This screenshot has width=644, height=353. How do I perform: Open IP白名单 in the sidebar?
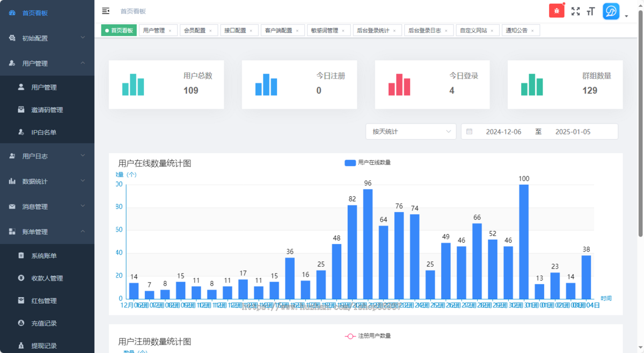(47, 132)
